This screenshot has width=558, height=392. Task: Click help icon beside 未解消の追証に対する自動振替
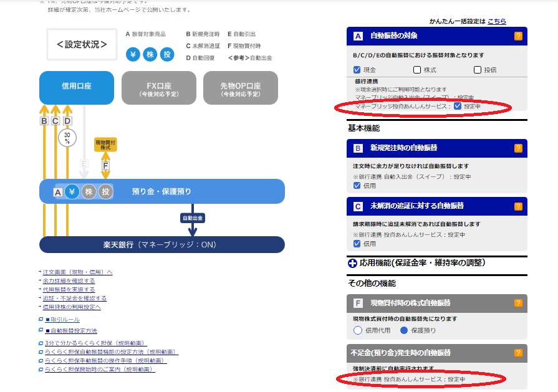518,206
